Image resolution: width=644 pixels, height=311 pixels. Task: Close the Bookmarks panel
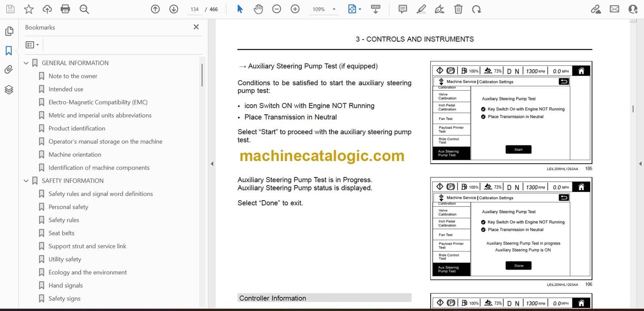click(x=196, y=27)
